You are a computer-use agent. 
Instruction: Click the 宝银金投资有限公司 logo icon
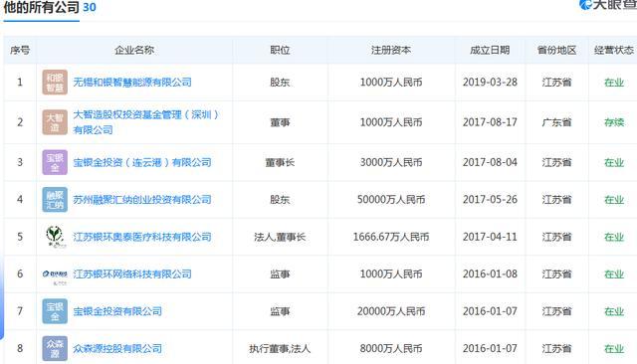[55, 311]
